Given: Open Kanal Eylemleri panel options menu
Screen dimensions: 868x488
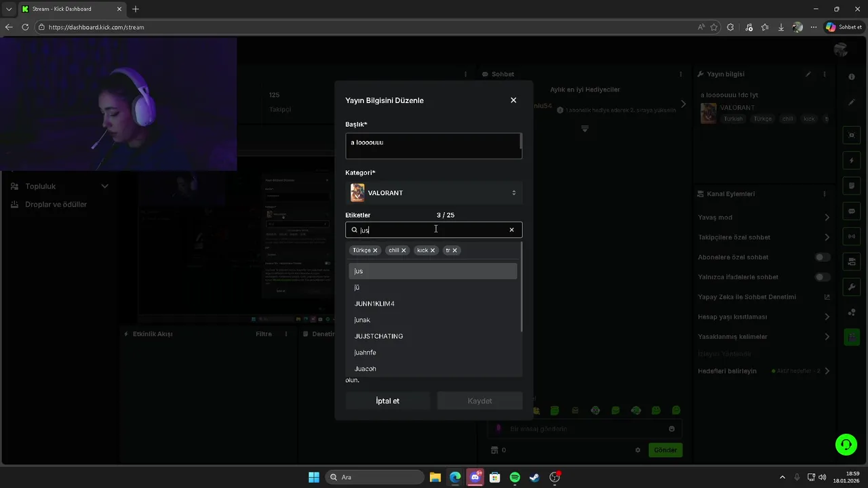Looking at the screenshot, I should pos(825,194).
